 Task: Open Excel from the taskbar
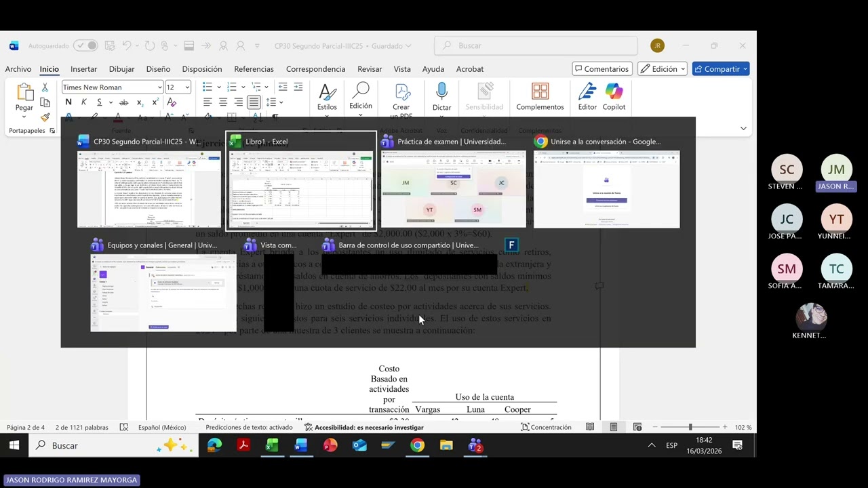pyautogui.click(x=272, y=445)
